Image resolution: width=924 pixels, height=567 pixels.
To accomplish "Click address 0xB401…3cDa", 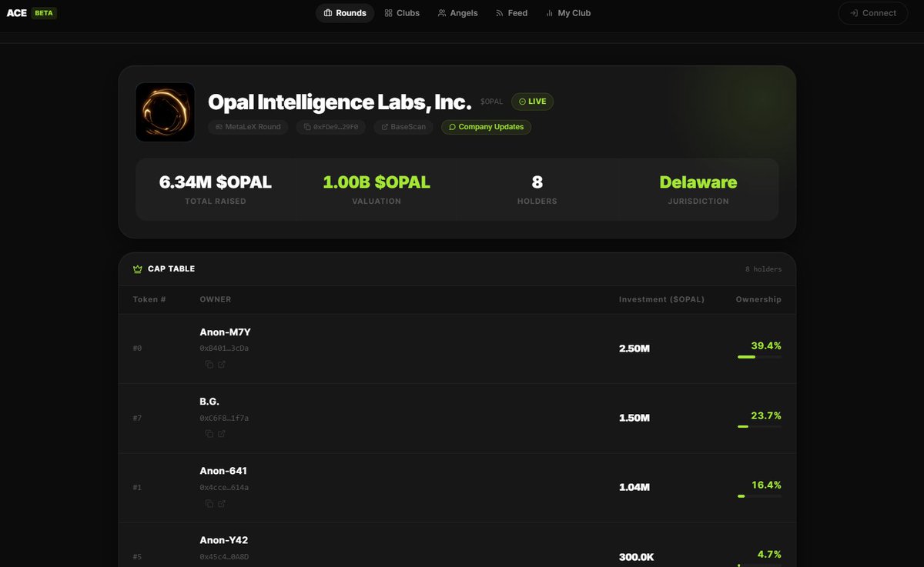I will 224,349.
